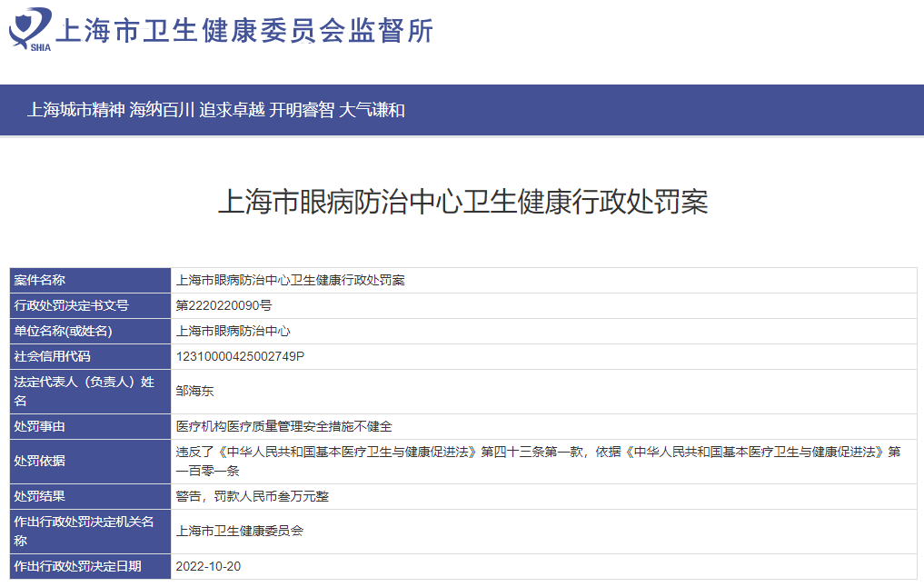This screenshot has width=924, height=587.
Task: Select the 作出行政处罚决定日期 label cell
Action: (90, 566)
